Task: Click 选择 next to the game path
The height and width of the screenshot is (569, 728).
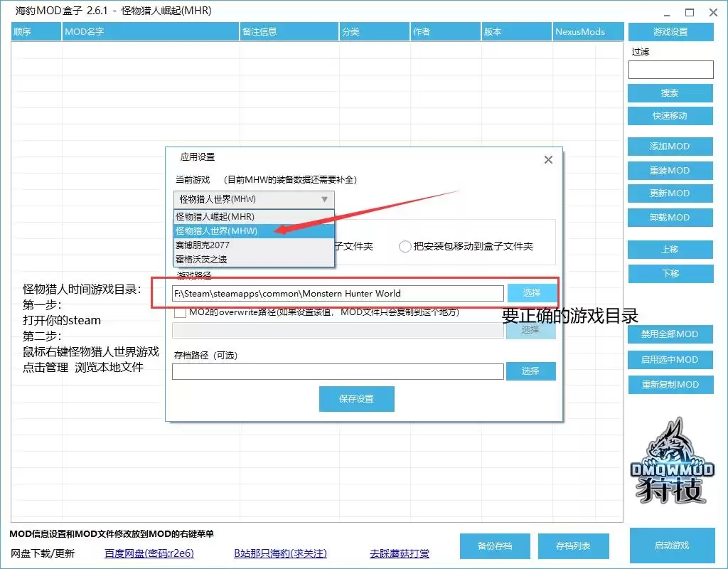Action: 531,292
